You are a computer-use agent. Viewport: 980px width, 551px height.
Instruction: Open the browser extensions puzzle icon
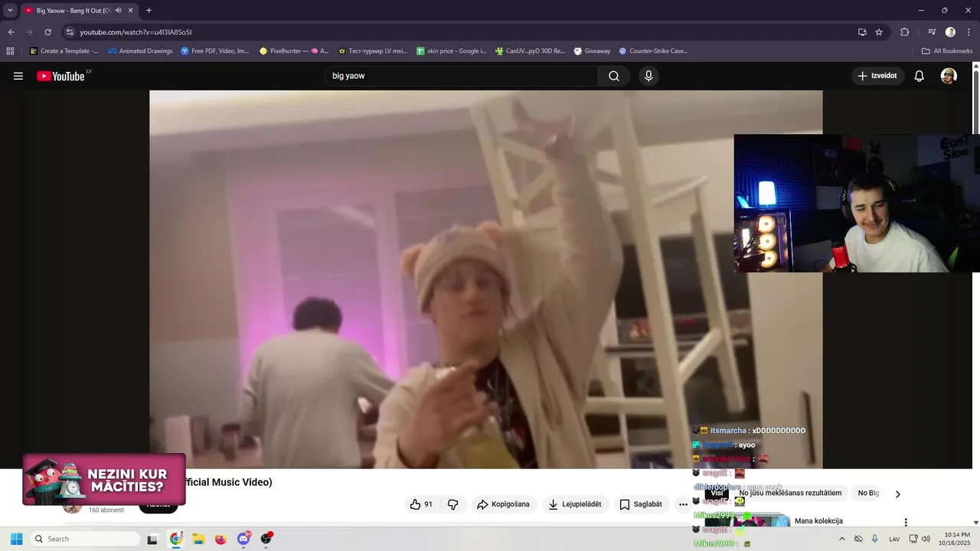point(904,32)
